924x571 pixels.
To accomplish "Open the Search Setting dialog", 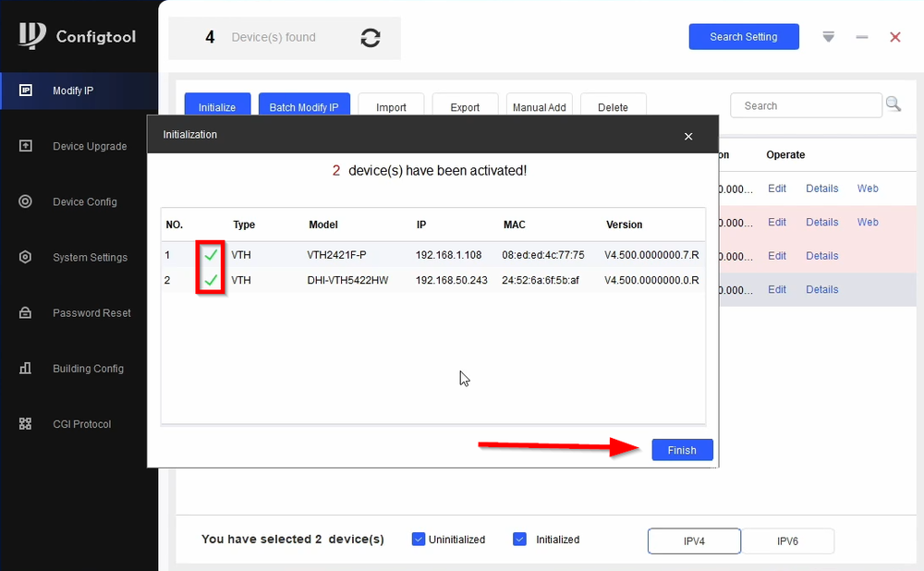I will click(x=744, y=36).
